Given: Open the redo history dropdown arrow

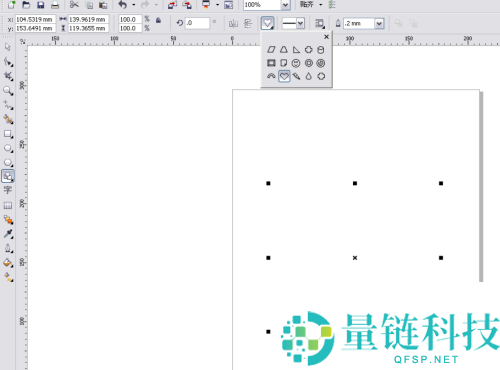Looking at the screenshot, I should (156, 5).
